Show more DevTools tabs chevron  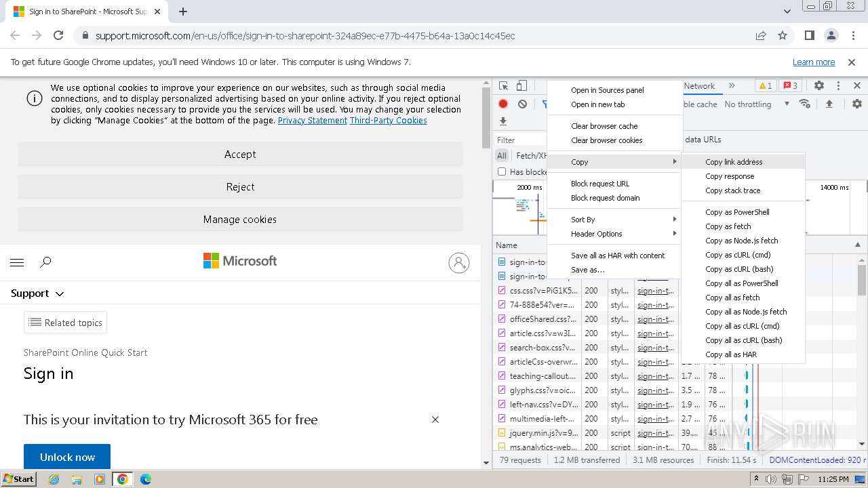pyautogui.click(x=732, y=85)
